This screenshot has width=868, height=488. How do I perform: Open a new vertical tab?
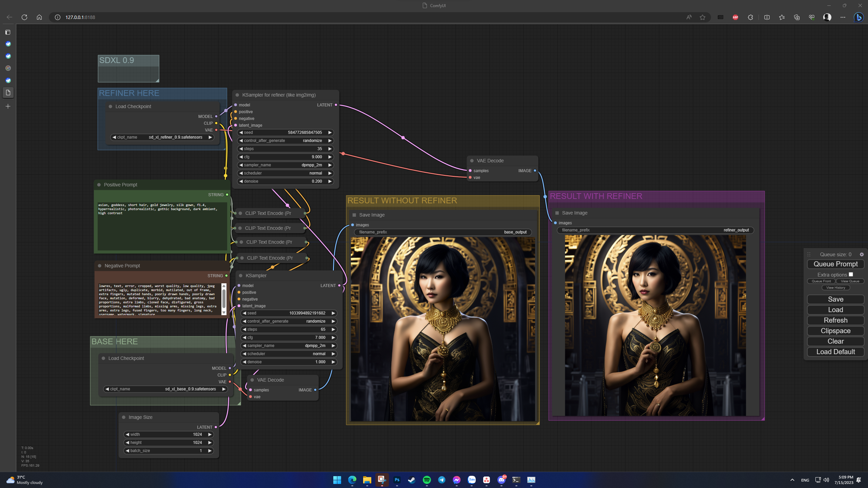[8, 106]
